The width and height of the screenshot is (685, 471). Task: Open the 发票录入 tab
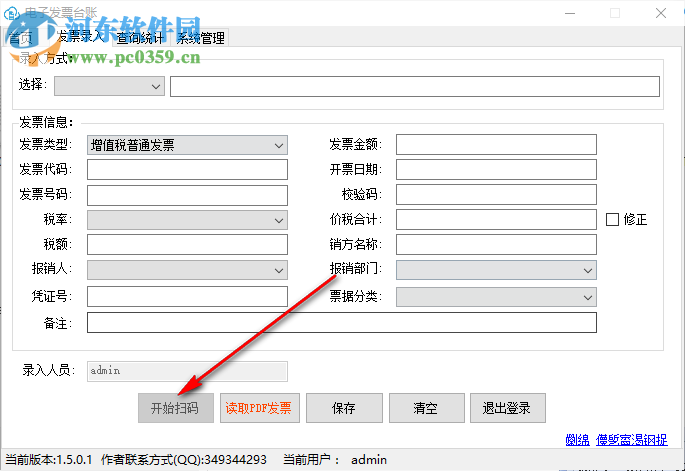pos(81,37)
